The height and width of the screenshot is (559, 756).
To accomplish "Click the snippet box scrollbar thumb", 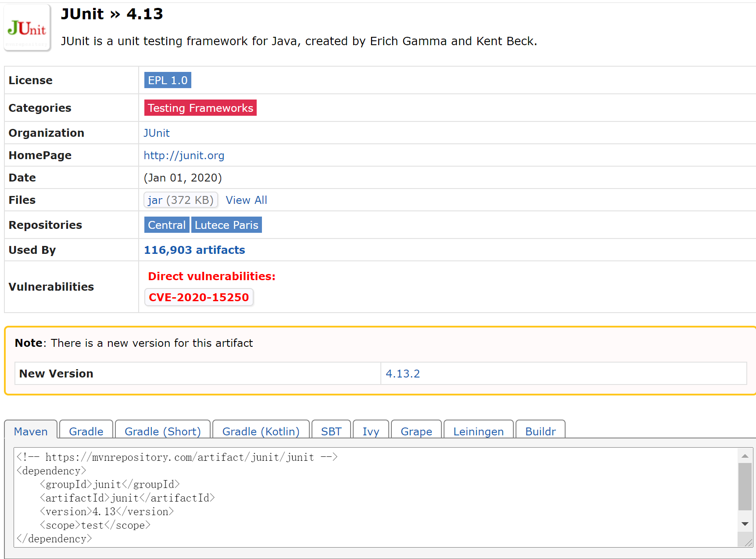I will click(x=745, y=487).
